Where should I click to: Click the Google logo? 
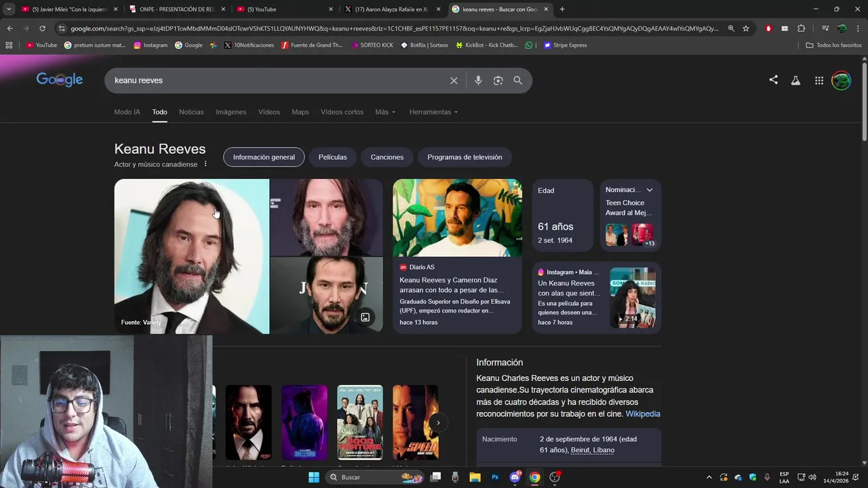(60, 80)
